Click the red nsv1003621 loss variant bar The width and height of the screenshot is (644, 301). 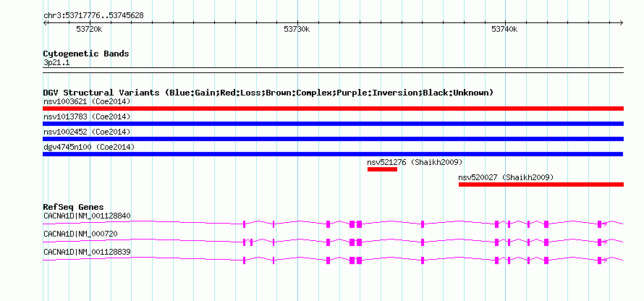(333, 109)
